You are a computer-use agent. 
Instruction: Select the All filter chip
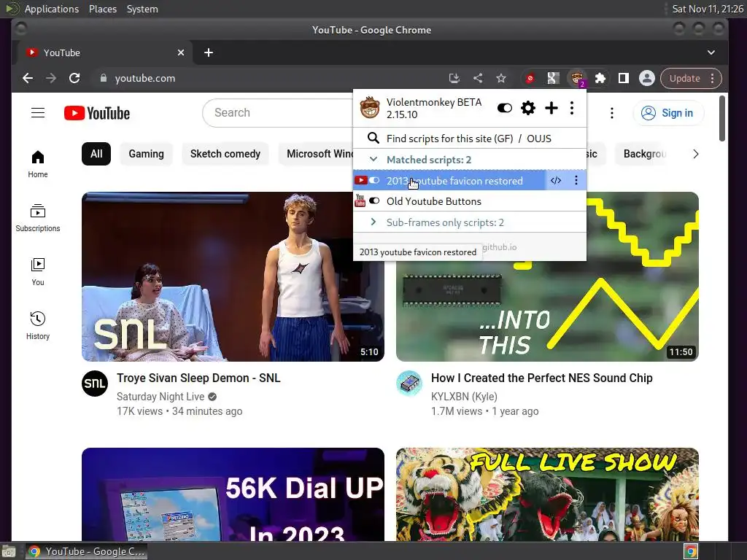coord(96,154)
